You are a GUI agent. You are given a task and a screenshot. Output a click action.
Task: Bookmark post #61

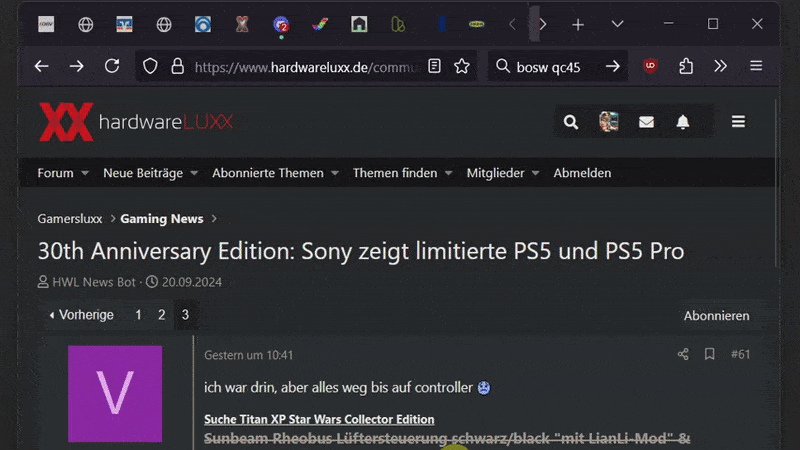(x=709, y=354)
